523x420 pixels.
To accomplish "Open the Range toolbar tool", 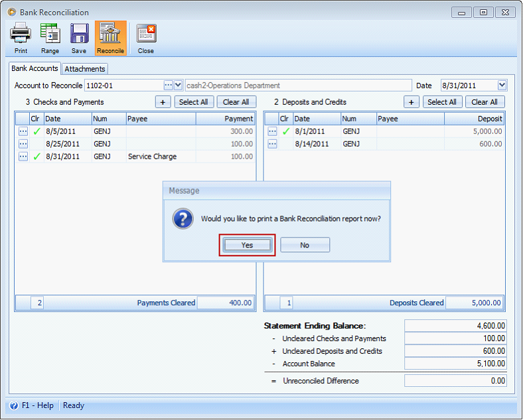I will click(50, 38).
